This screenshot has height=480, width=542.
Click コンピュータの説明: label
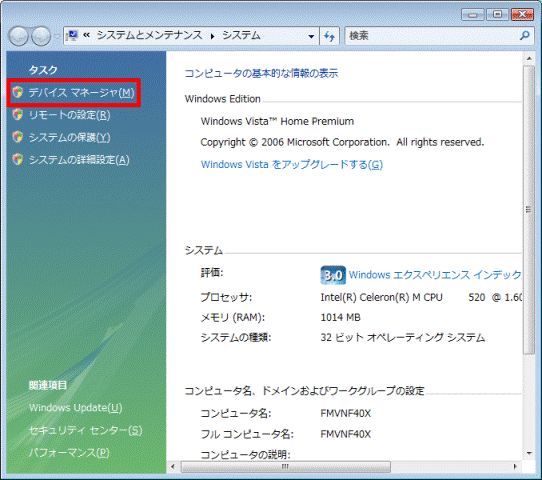(245, 454)
